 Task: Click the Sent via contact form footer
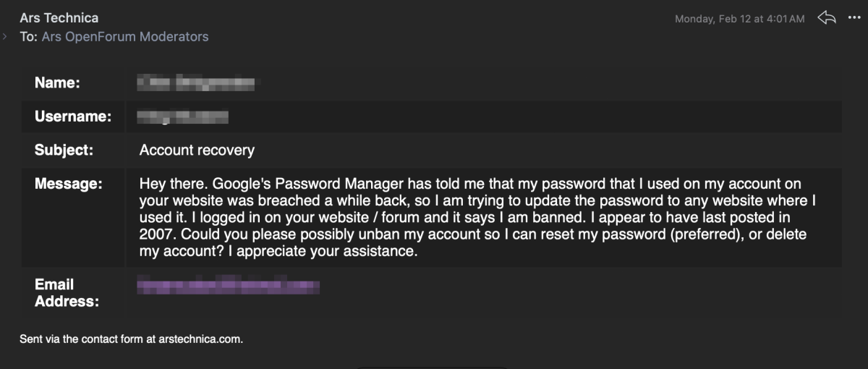132,339
